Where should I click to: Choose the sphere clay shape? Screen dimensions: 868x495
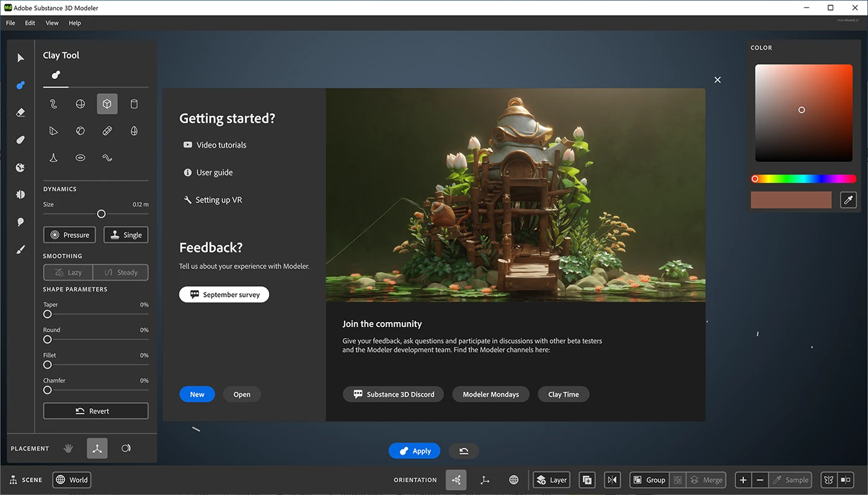(x=80, y=104)
